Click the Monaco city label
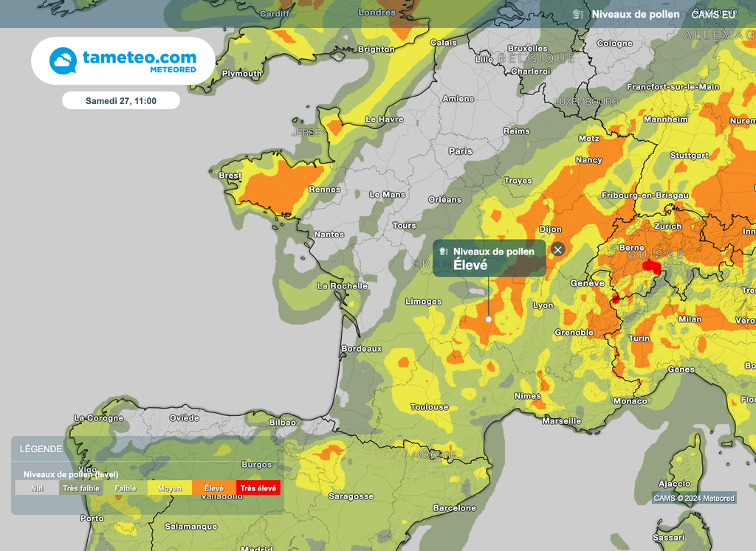Viewport: 756px width, 551px height. click(630, 401)
